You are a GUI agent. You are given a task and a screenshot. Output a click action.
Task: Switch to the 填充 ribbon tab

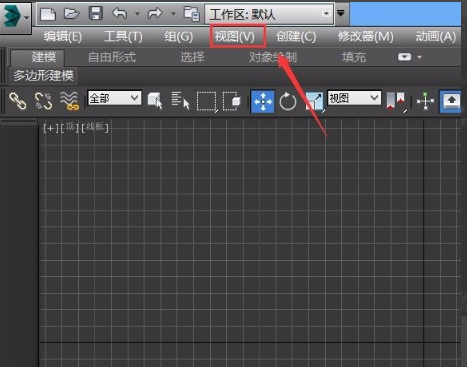click(354, 57)
